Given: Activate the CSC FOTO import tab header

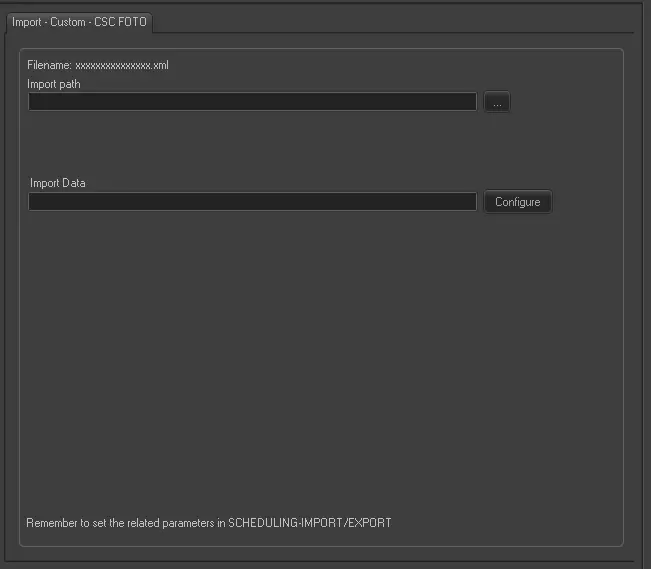Looking at the screenshot, I should pos(79,22).
